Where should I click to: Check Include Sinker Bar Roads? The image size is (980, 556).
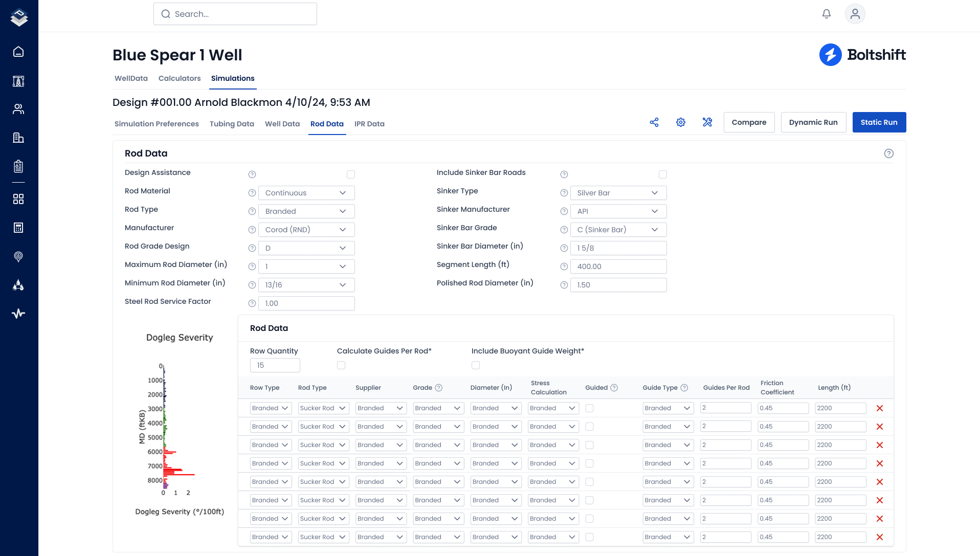click(663, 174)
